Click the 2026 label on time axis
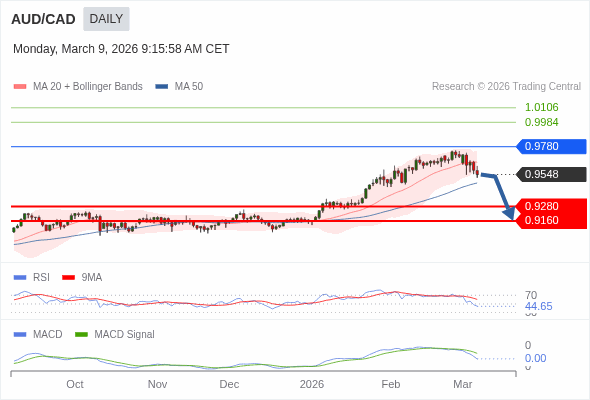The height and width of the screenshot is (400, 590). point(312,384)
